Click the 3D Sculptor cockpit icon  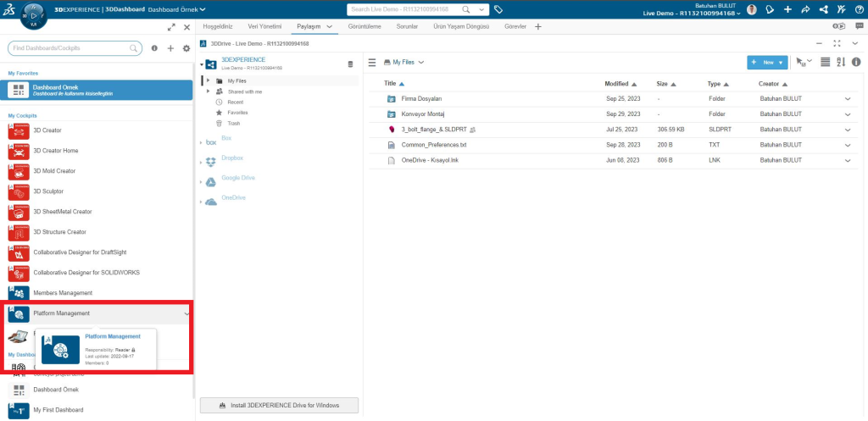(19, 191)
